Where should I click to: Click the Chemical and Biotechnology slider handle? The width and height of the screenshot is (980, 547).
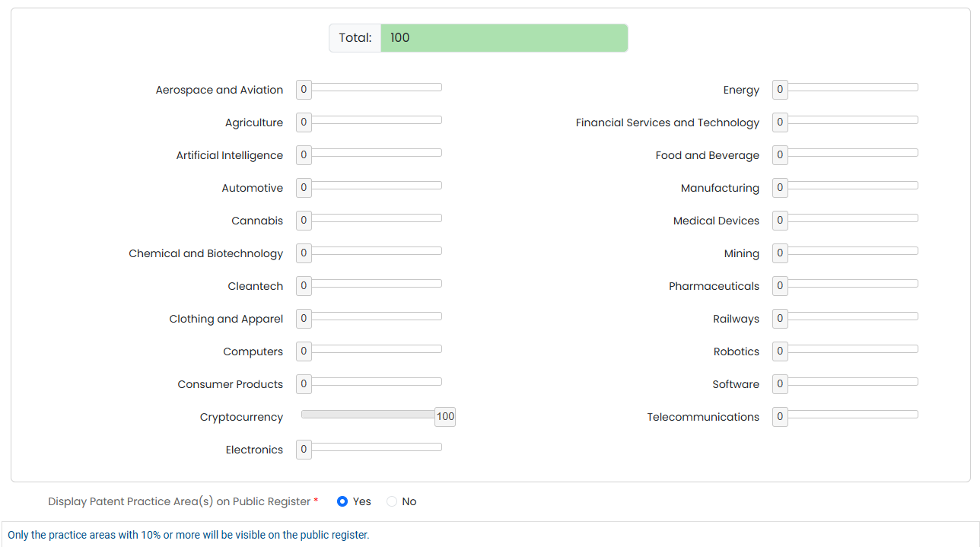point(304,253)
